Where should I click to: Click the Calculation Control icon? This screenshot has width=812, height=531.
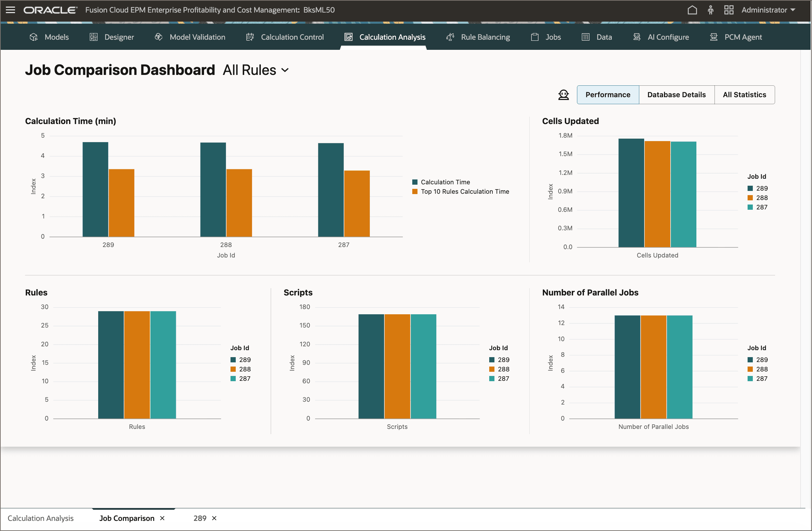tap(249, 37)
